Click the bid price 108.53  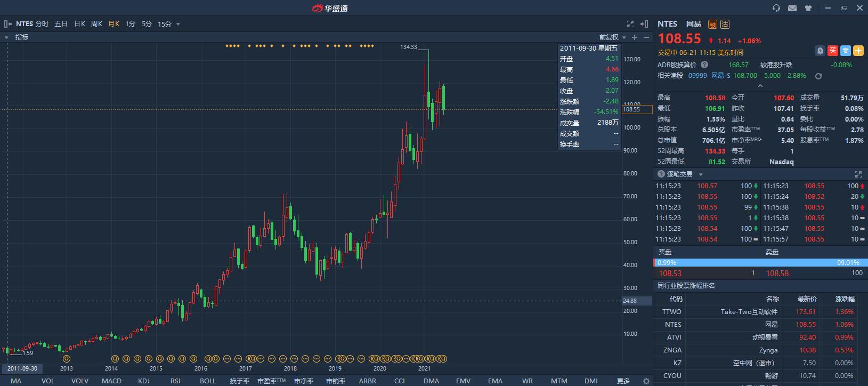[x=670, y=274]
